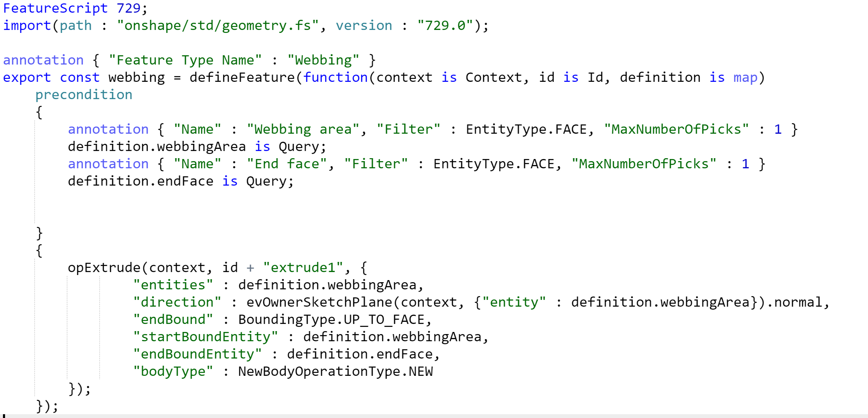Click the 'map' type keyword

[746, 77]
